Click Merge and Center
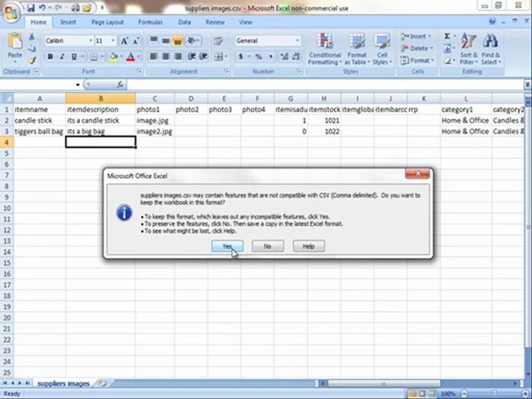The image size is (532, 399). [218, 57]
